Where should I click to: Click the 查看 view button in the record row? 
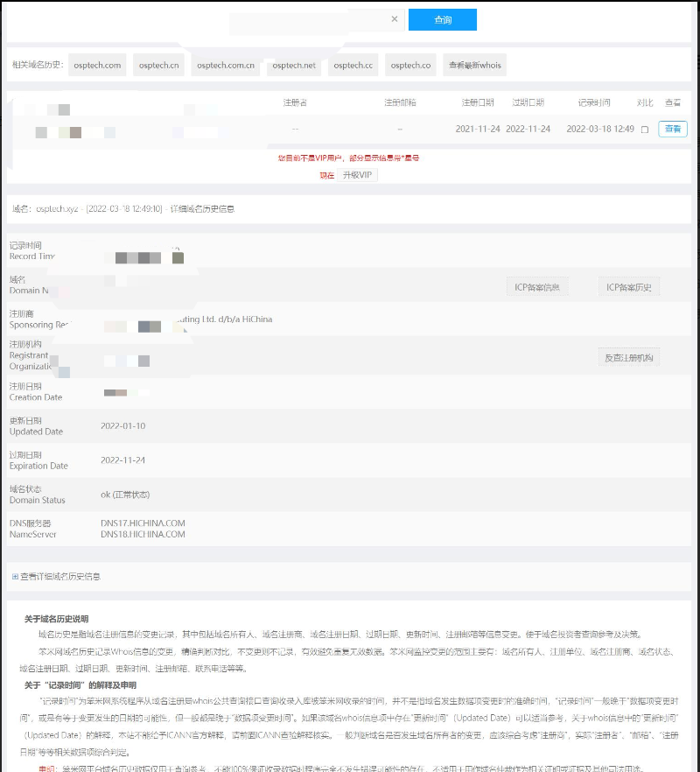point(672,129)
